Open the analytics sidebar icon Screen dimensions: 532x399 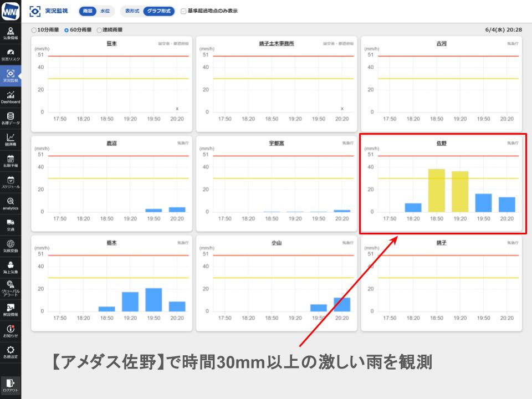click(x=11, y=203)
